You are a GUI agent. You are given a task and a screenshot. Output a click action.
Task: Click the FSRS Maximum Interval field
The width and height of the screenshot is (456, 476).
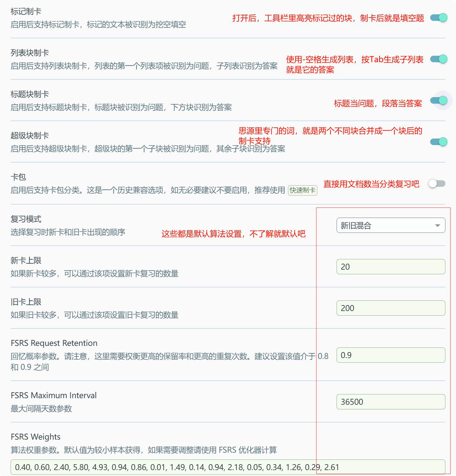point(391,402)
